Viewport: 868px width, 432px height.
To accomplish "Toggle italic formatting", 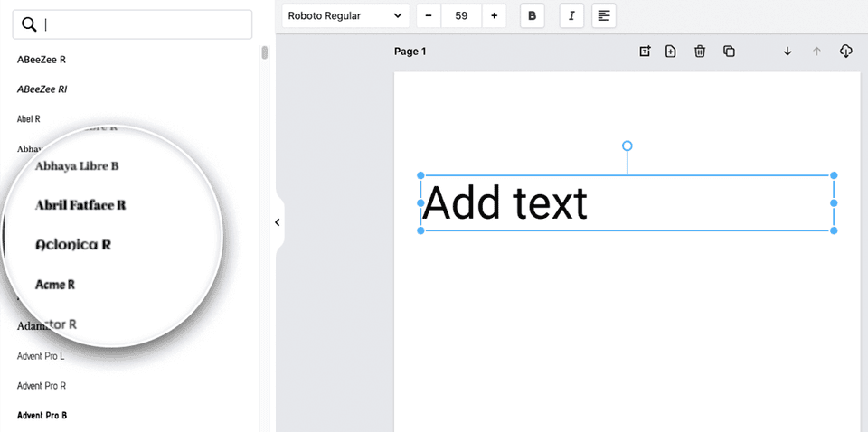I will coord(571,15).
